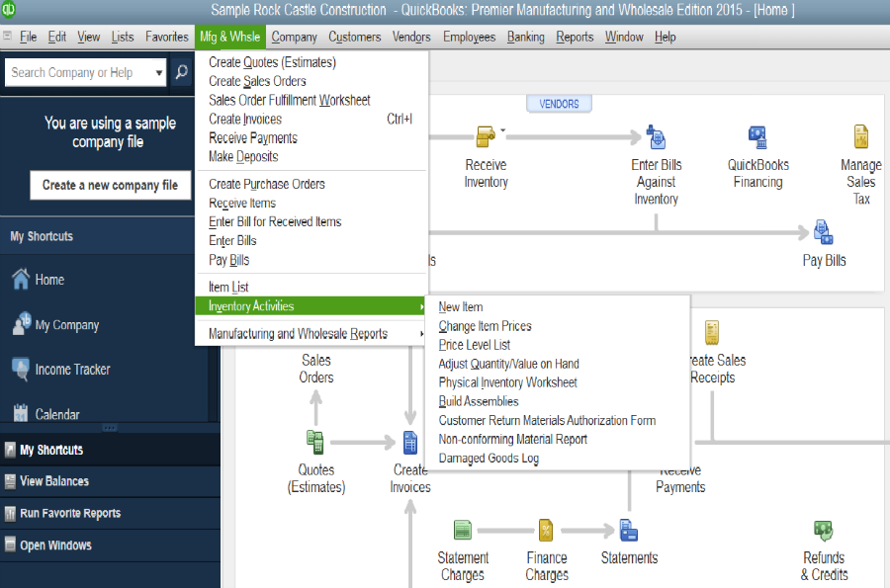The height and width of the screenshot is (588, 890).
Task: Open the Finance Charges icon
Action: click(x=546, y=531)
